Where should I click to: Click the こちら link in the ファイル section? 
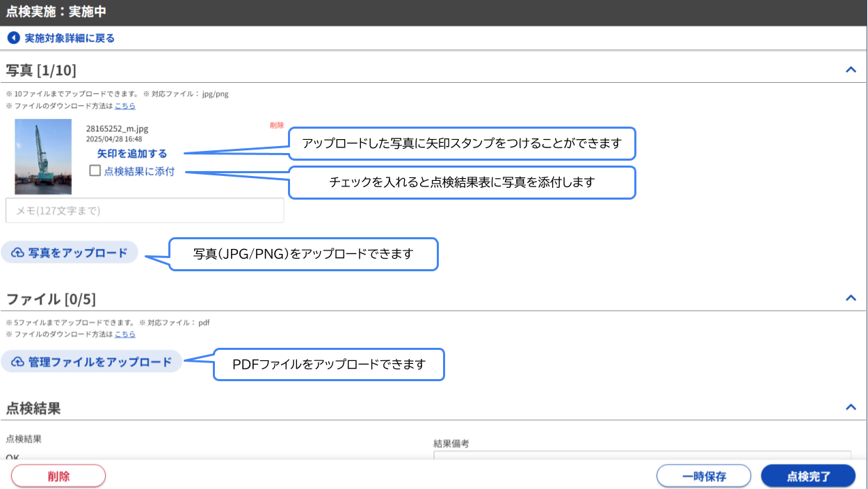point(124,334)
